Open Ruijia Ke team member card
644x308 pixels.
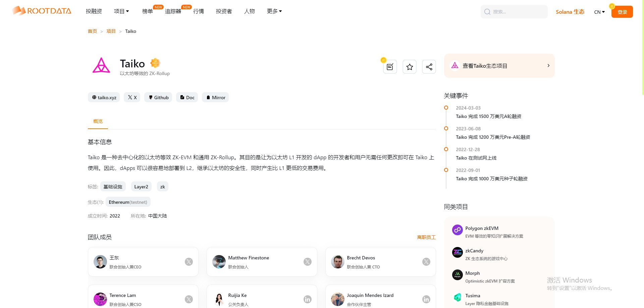click(x=262, y=297)
